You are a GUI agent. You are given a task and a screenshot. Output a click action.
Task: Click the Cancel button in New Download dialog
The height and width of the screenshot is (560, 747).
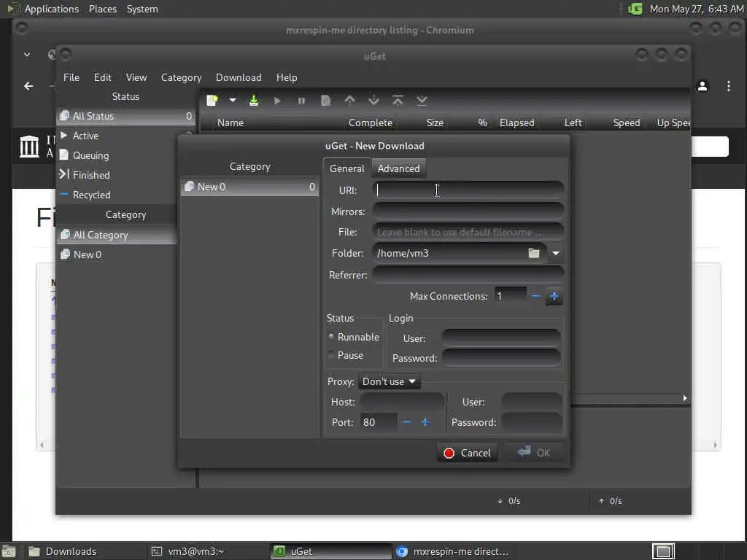coord(467,453)
